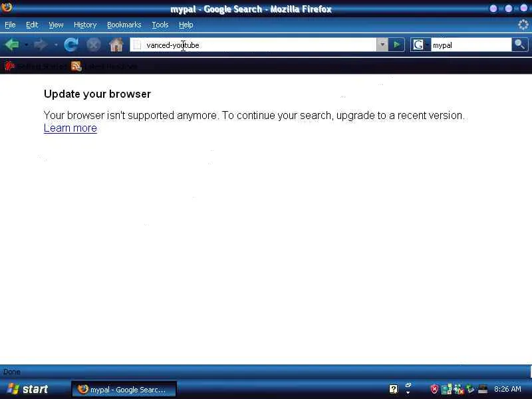
Task: Click the activity throbber icon
Action: [523, 25]
